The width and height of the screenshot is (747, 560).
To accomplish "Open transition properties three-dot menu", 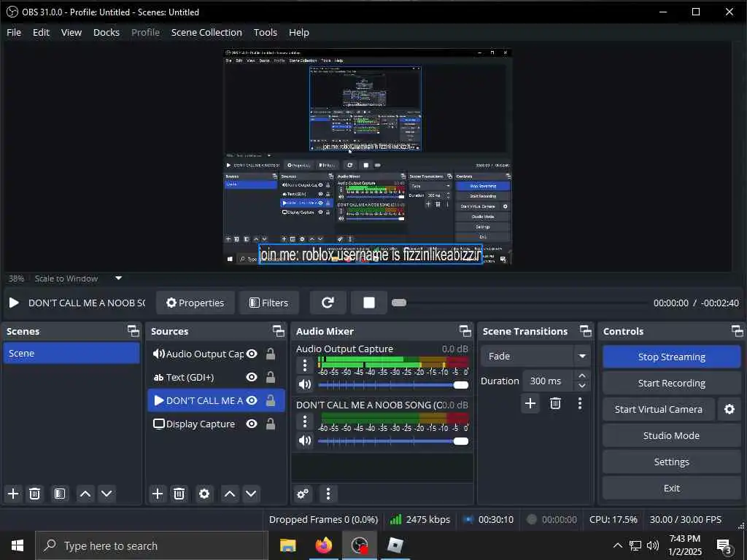I will (x=580, y=404).
